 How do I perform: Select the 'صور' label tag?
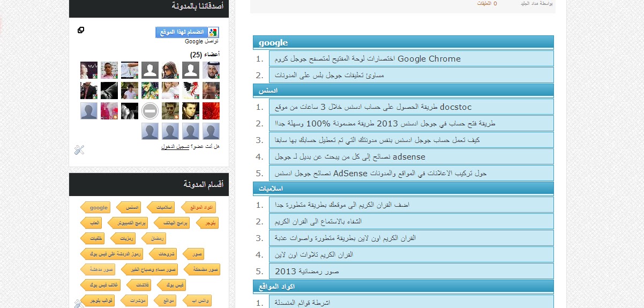click(194, 254)
